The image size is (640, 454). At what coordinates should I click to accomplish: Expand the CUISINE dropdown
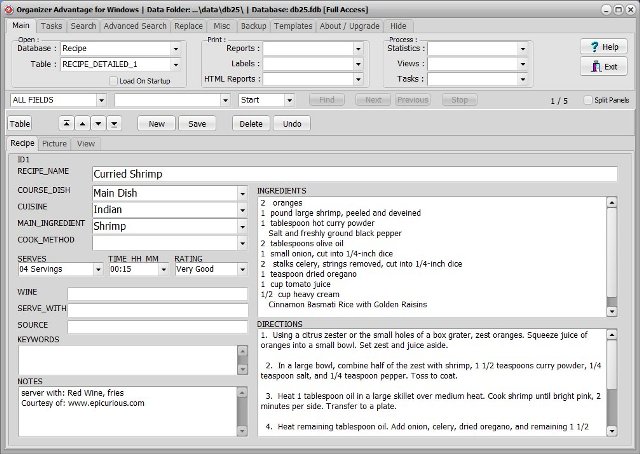pos(242,210)
